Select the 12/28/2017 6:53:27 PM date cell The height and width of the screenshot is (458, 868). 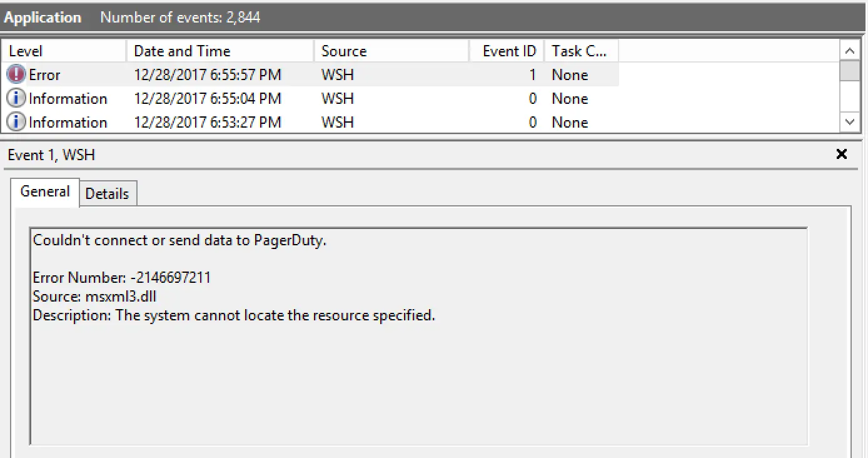pos(208,122)
